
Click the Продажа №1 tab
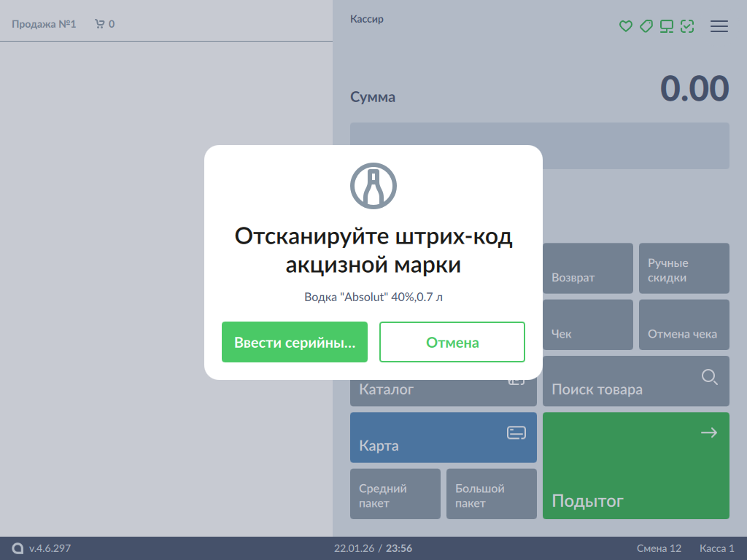[x=44, y=24]
